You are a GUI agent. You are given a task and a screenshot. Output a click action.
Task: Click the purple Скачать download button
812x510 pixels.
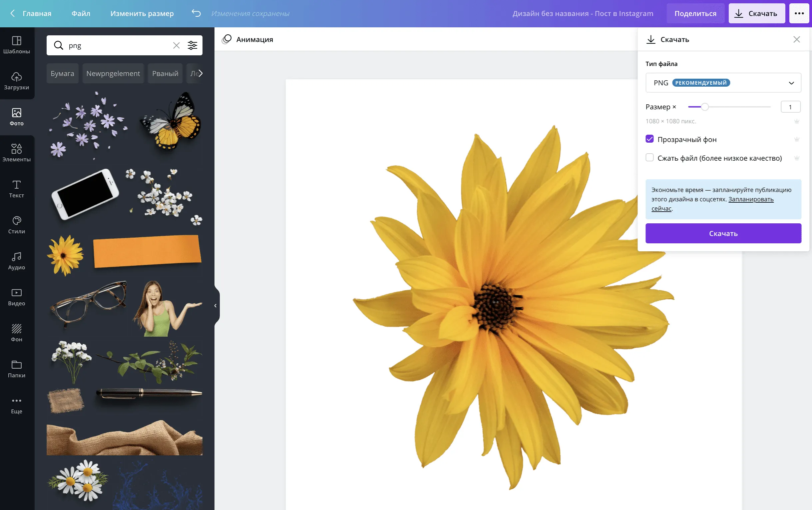723,233
